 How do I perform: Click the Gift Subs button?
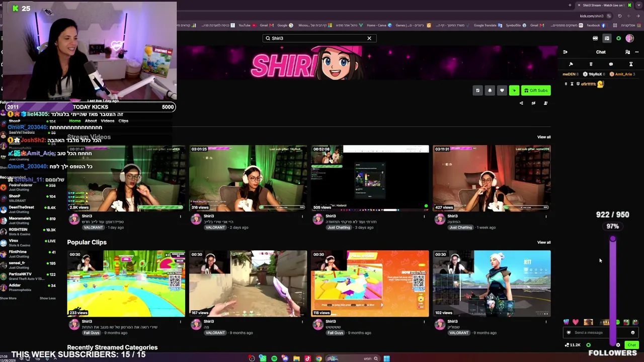(x=536, y=90)
